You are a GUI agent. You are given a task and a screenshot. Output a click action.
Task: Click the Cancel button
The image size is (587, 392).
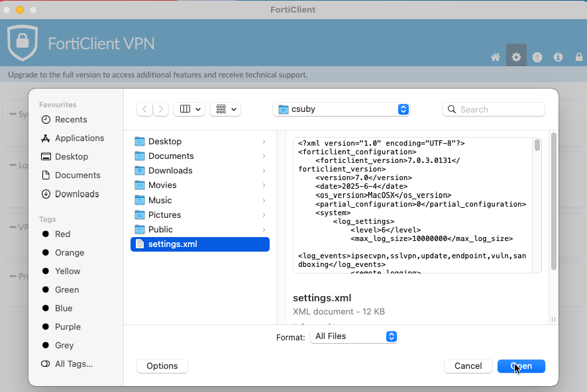click(468, 366)
